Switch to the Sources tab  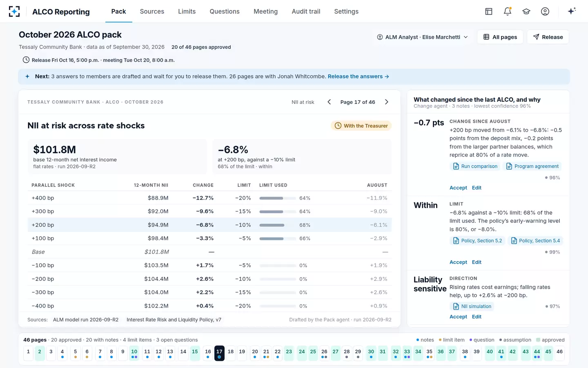tap(152, 11)
